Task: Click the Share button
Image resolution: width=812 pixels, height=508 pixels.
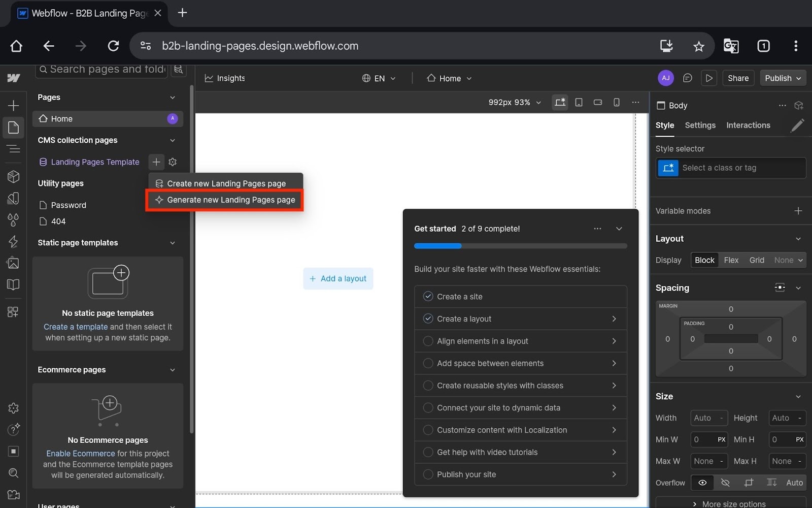Action: [x=738, y=78]
